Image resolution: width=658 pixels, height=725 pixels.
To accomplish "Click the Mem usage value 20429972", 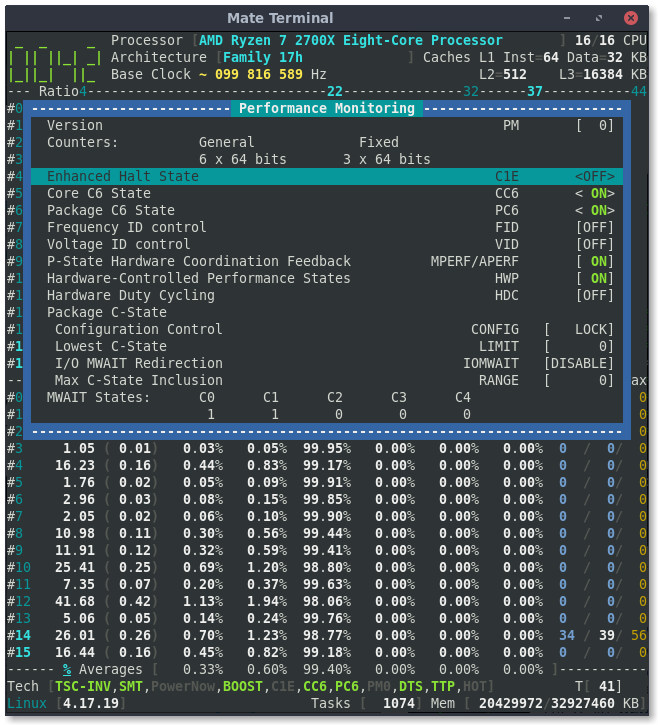I will [510, 703].
